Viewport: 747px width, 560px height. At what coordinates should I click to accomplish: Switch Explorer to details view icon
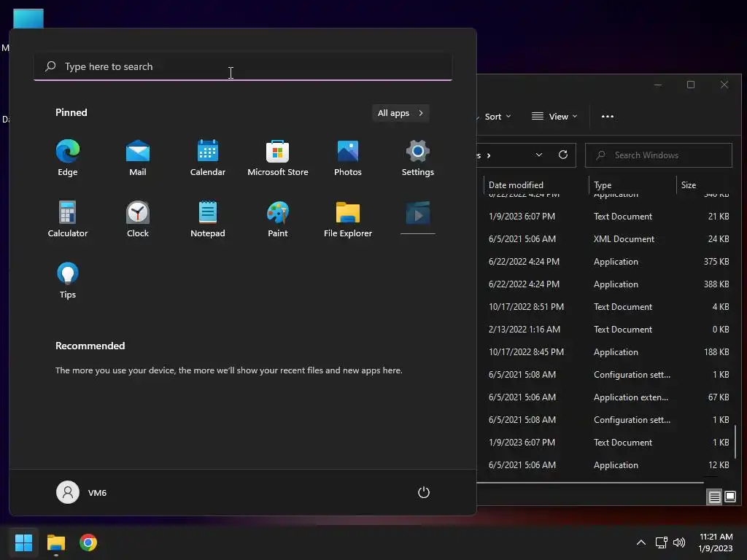pyautogui.click(x=715, y=497)
